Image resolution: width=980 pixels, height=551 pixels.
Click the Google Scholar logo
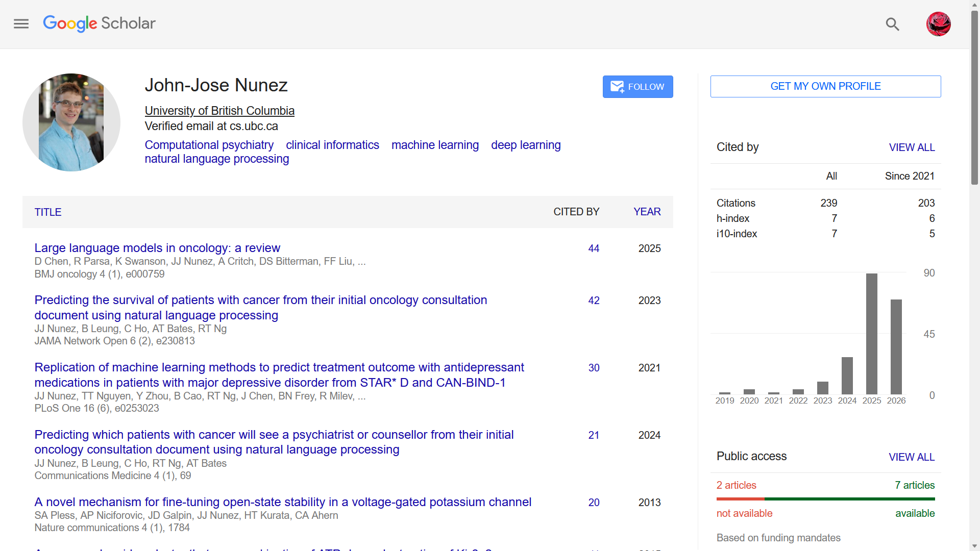(99, 23)
